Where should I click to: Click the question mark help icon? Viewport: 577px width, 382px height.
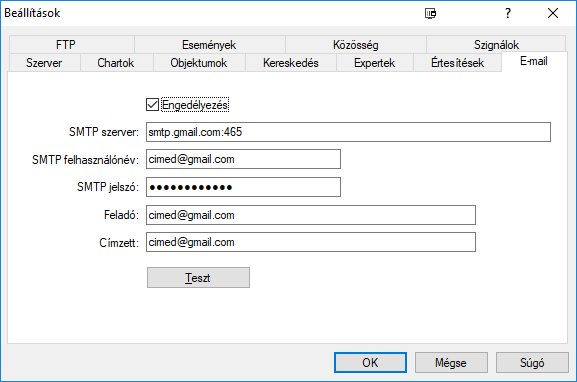click(x=508, y=14)
